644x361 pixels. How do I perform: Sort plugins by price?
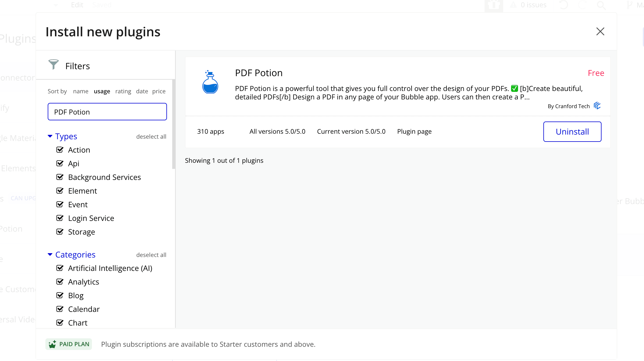159,91
